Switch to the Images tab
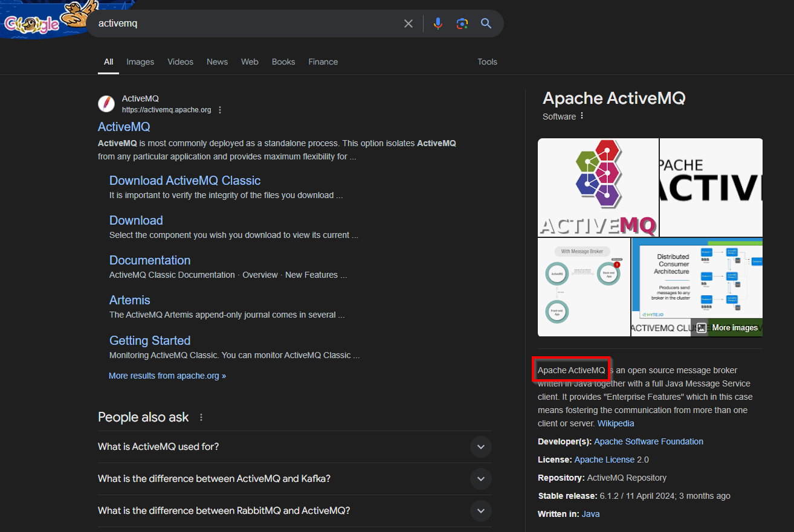The height and width of the screenshot is (532, 794). tap(140, 62)
